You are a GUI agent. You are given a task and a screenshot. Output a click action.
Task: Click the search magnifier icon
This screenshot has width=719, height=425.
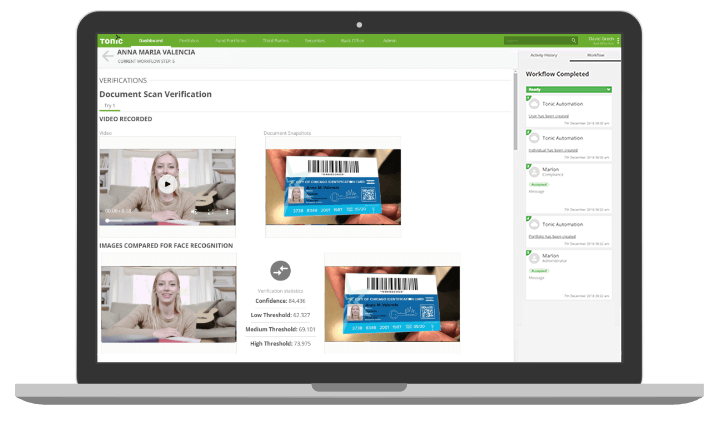[573, 40]
